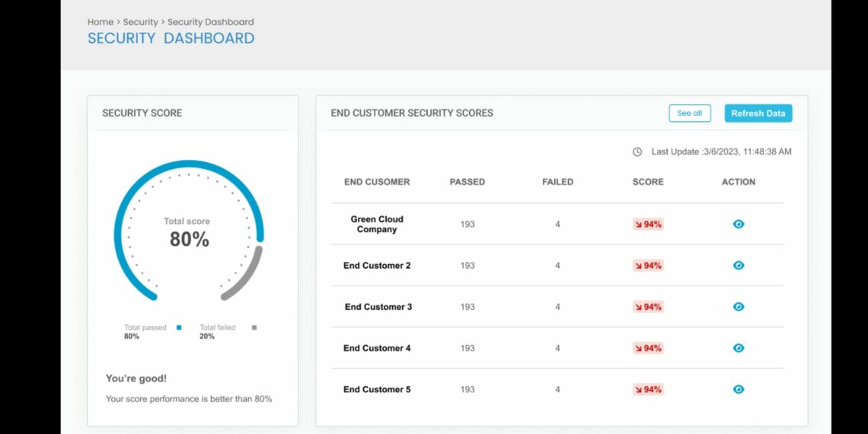Select the End Customer 3 row name
Screen dimensions: 868x434
378,307
